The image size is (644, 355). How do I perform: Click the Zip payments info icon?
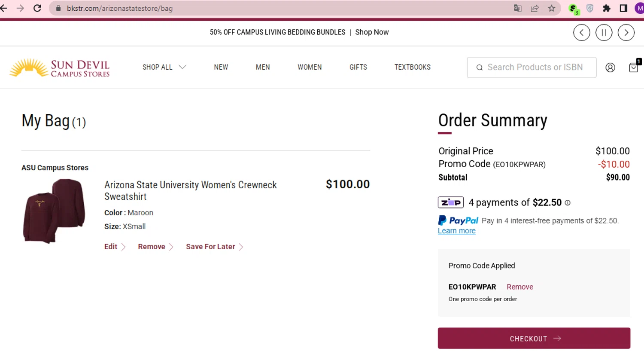pos(568,203)
